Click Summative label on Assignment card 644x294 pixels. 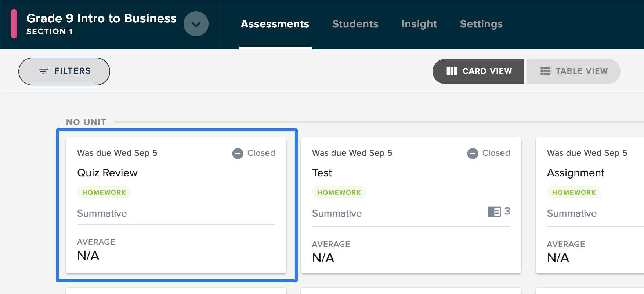(572, 213)
